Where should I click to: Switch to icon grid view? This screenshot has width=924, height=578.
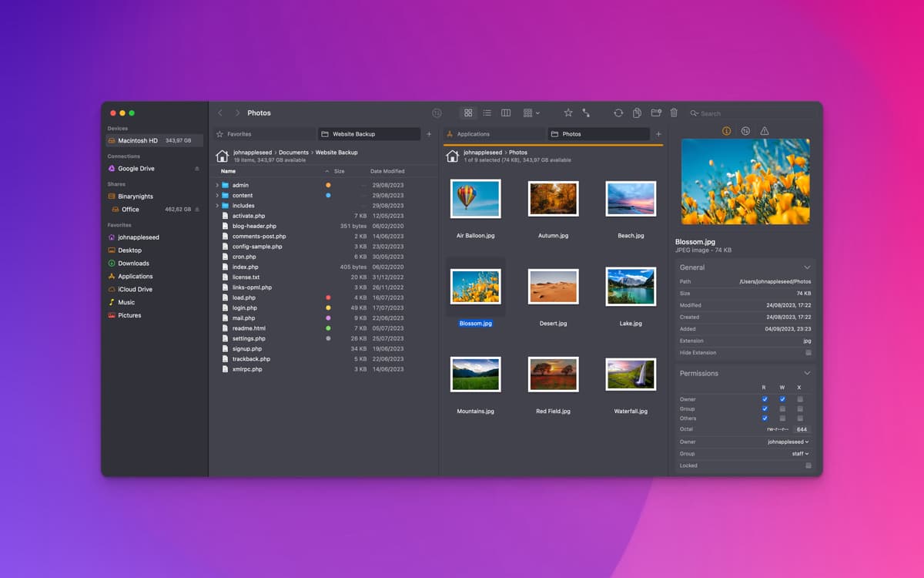click(x=467, y=113)
